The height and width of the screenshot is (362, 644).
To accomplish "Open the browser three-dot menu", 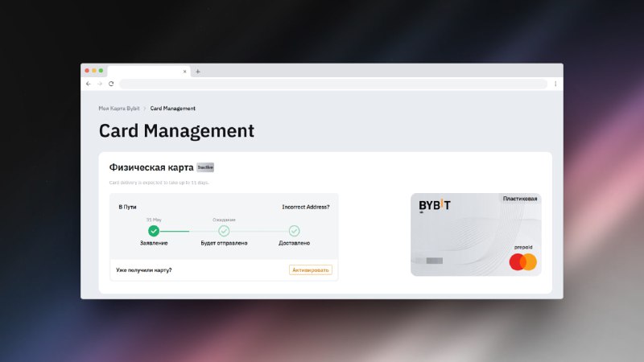I will pyautogui.click(x=555, y=84).
